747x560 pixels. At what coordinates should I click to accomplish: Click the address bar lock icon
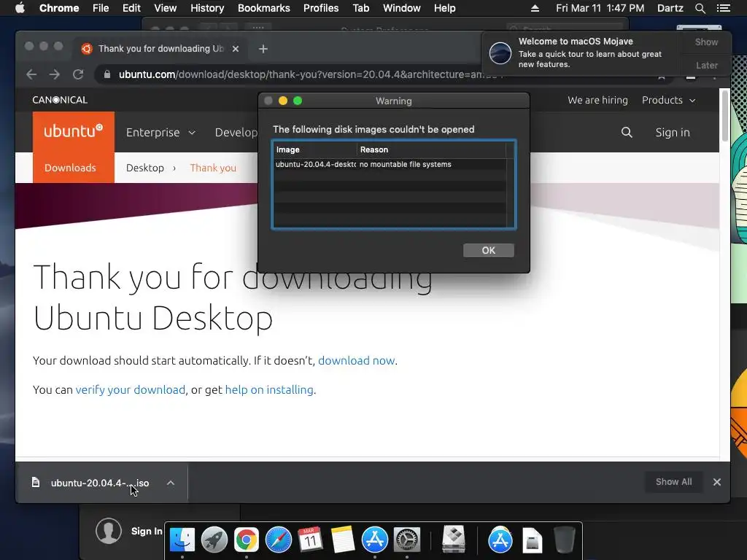coord(107,74)
